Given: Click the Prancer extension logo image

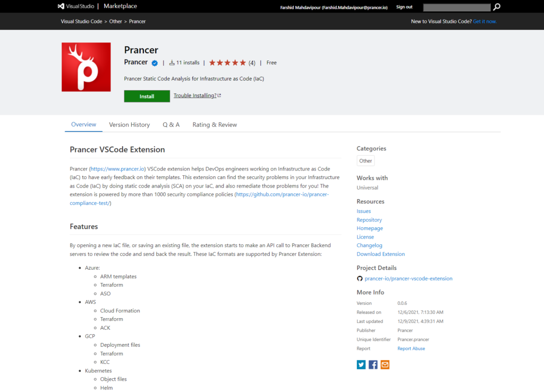Looking at the screenshot, I should pos(86,66).
